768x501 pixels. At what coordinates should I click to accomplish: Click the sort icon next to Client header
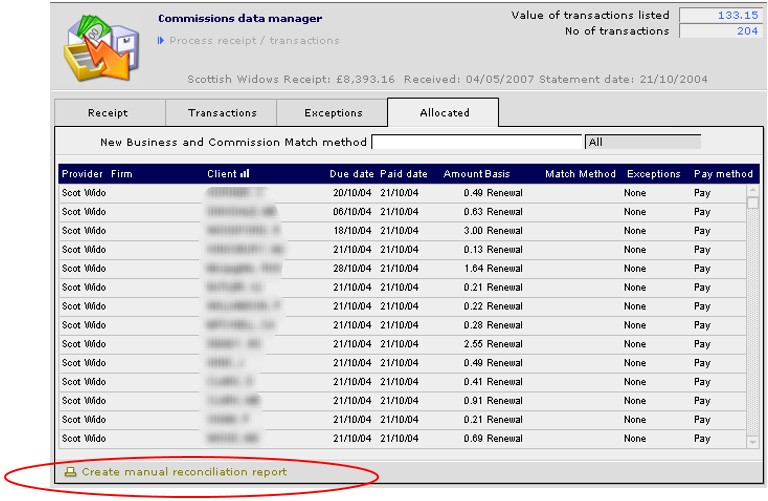click(x=245, y=174)
